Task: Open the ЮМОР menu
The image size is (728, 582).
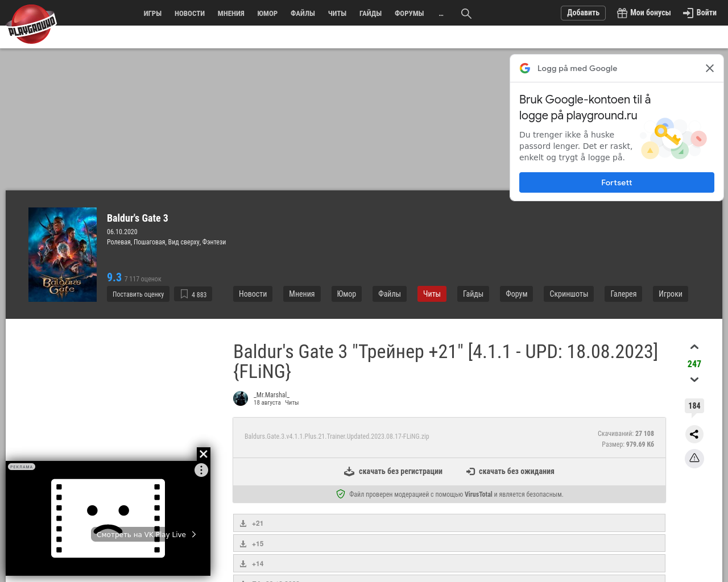Action: pos(267,13)
